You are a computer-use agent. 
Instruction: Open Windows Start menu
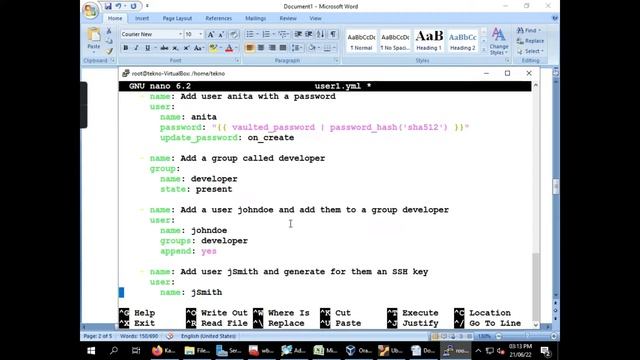[x=91, y=351]
